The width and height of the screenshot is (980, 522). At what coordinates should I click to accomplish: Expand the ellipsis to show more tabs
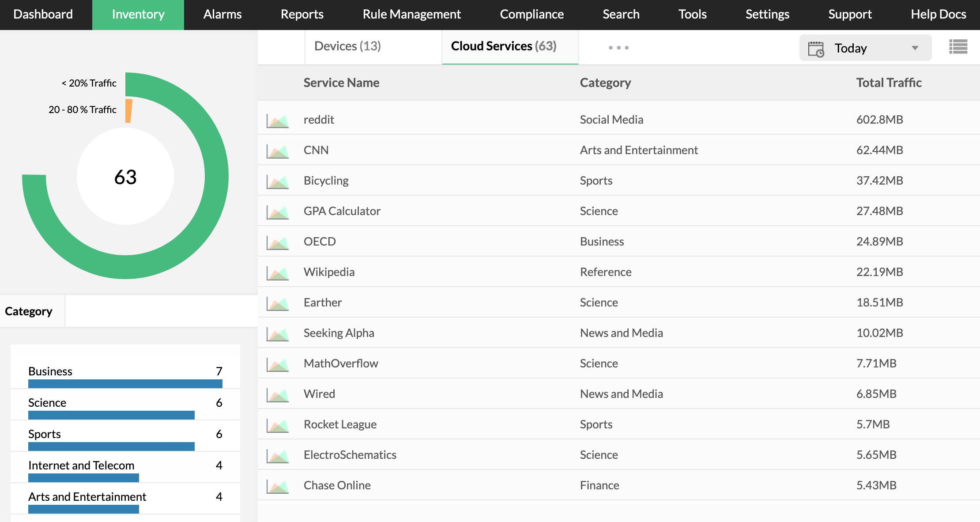pos(618,46)
